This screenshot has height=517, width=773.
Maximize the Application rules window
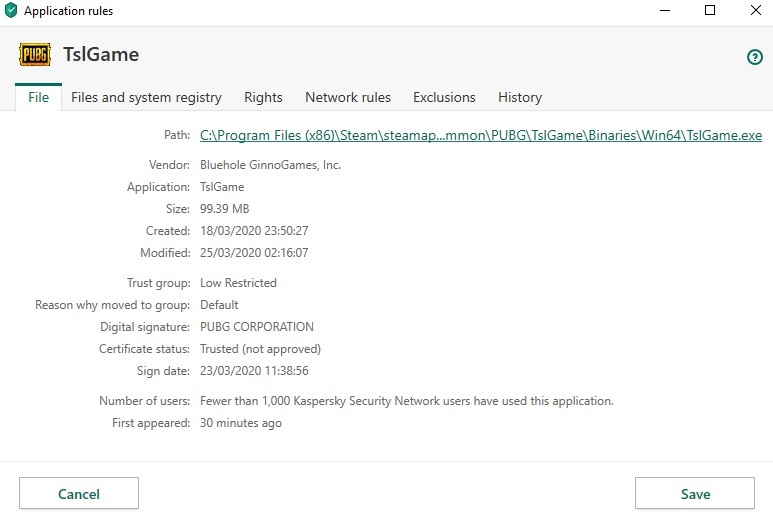coord(710,10)
